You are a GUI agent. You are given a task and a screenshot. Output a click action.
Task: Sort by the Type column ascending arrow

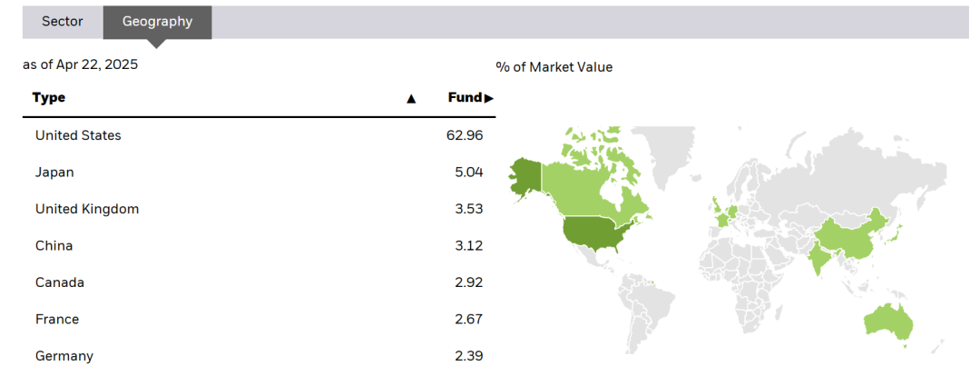click(411, 98)
